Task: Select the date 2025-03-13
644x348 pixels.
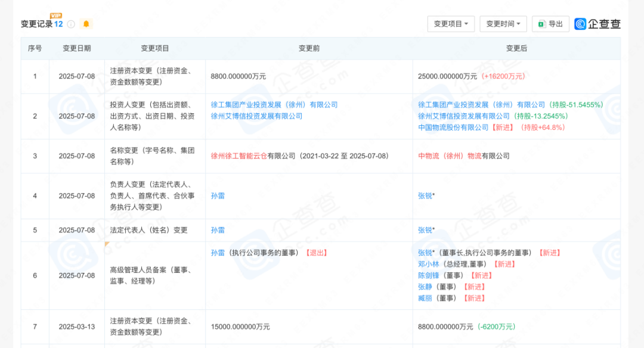Action: (77, 327)
